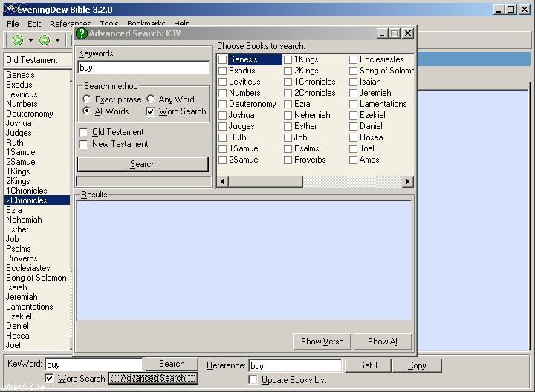Enable the Old Testament checkbox
Screen dimensions: 535x392
pos(83,132)
